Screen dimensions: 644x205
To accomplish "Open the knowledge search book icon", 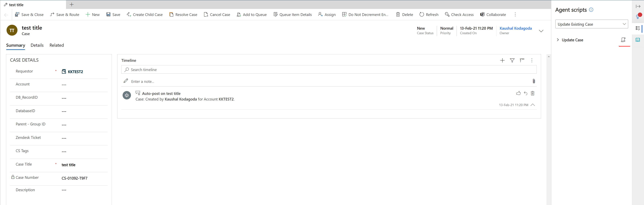I will tap(638, 40).
